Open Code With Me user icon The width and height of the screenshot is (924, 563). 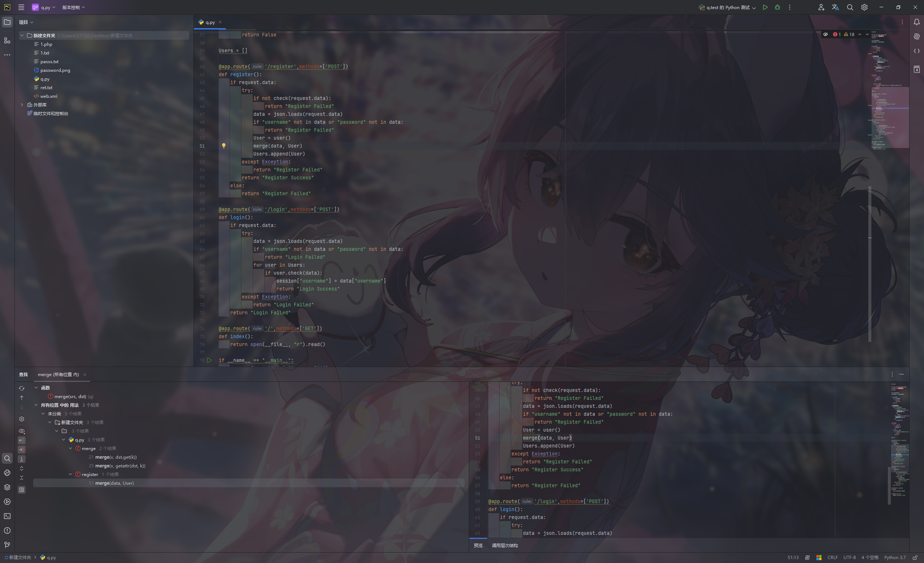click(821, 7)
